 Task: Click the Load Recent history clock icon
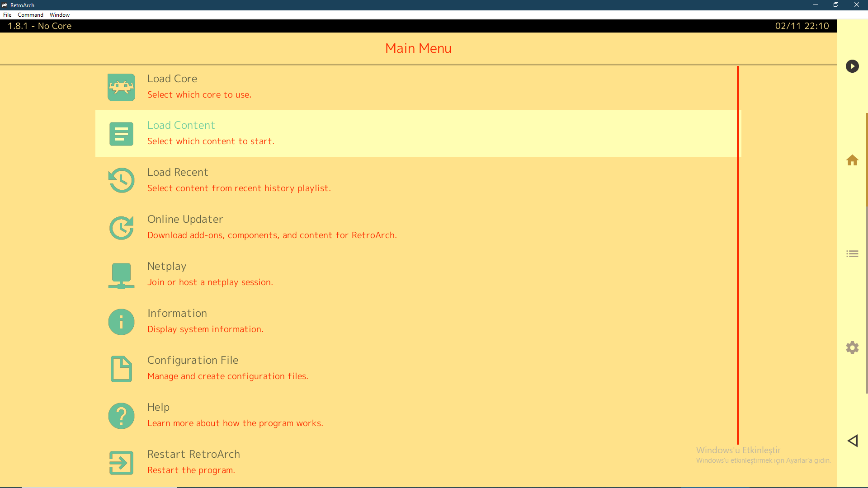click(121, 180)
